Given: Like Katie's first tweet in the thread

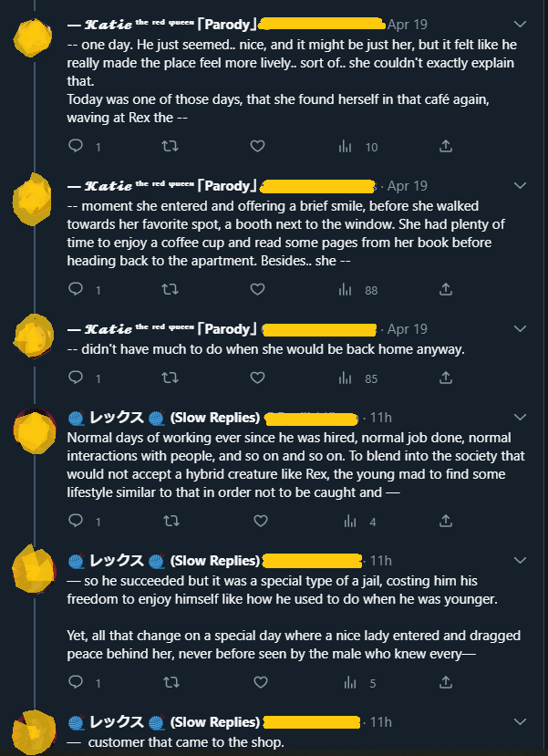Looking at the screenshot, I should coord(257,146).
